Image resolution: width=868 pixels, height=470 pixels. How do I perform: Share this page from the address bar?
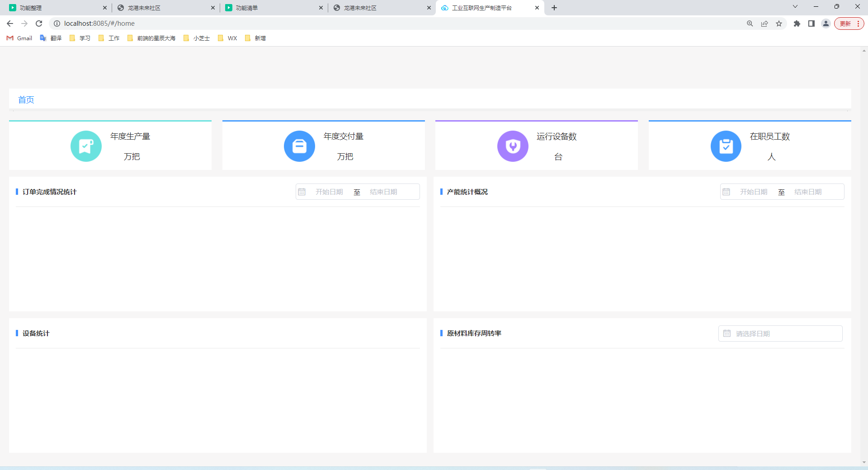point(764,23)
